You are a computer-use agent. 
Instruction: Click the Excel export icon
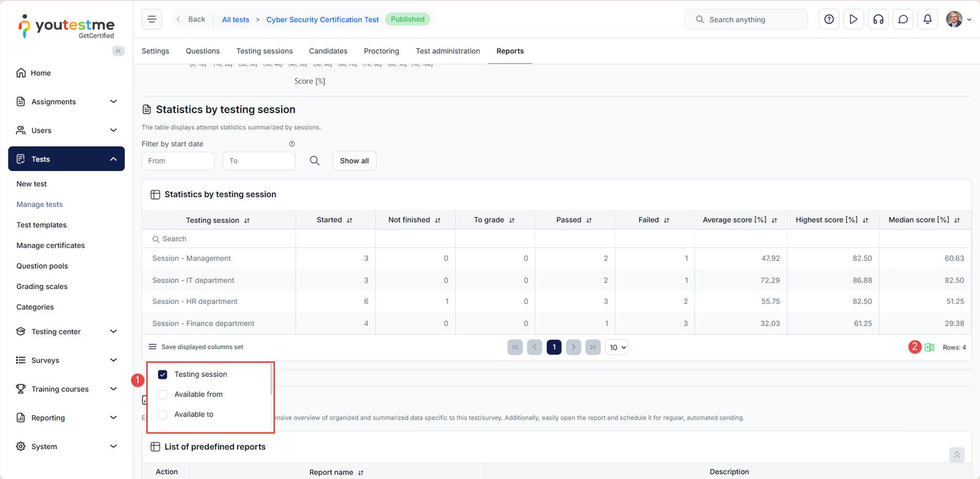pos(930,347)
